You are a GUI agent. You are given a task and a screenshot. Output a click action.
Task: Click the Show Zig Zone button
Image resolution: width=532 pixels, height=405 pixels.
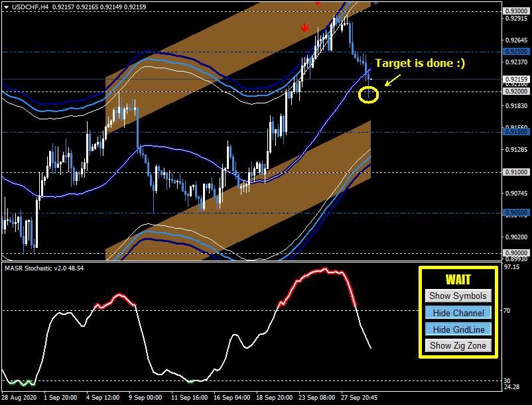tap(458, 346)
